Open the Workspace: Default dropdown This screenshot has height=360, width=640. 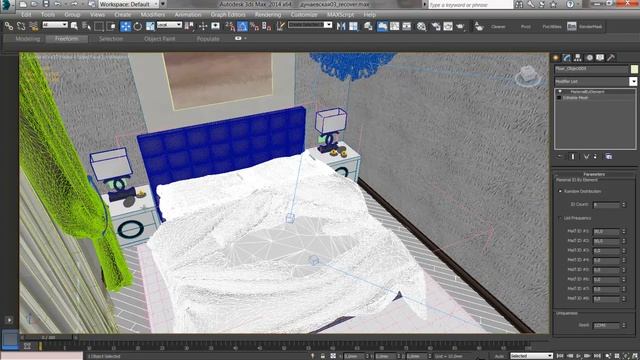(x=129, y=4)
